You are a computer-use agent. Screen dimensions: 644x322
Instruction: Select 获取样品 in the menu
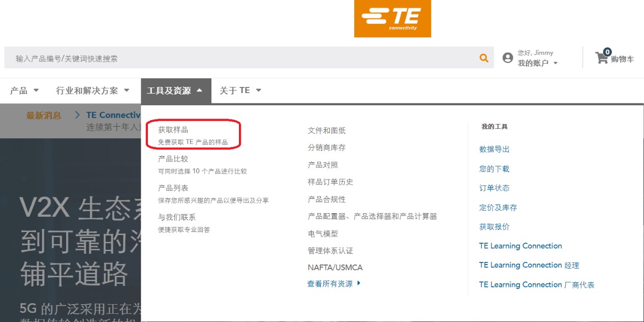(x=173, y=130)
